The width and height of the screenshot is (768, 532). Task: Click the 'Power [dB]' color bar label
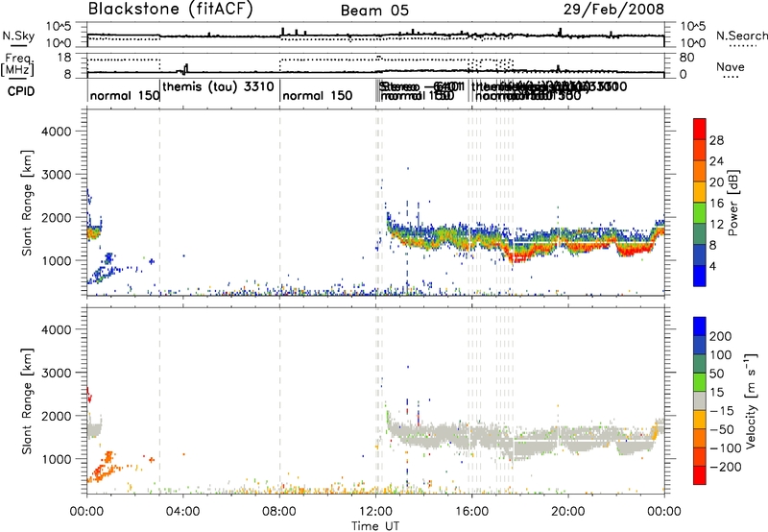point(732,203)
